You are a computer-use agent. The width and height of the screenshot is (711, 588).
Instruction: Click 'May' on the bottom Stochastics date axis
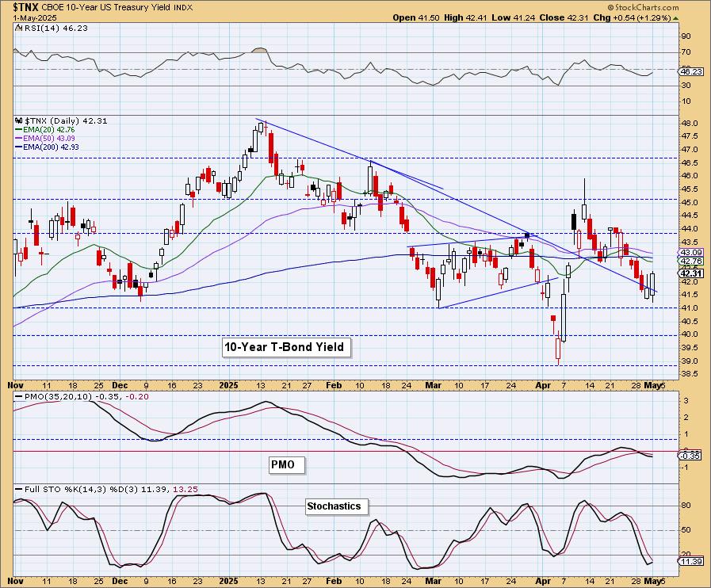click(x=653, y=581)
